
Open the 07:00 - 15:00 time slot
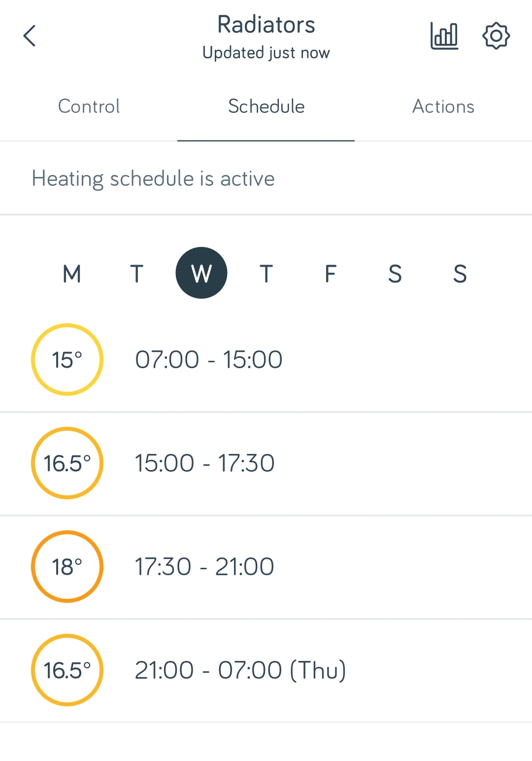(209, 360)
